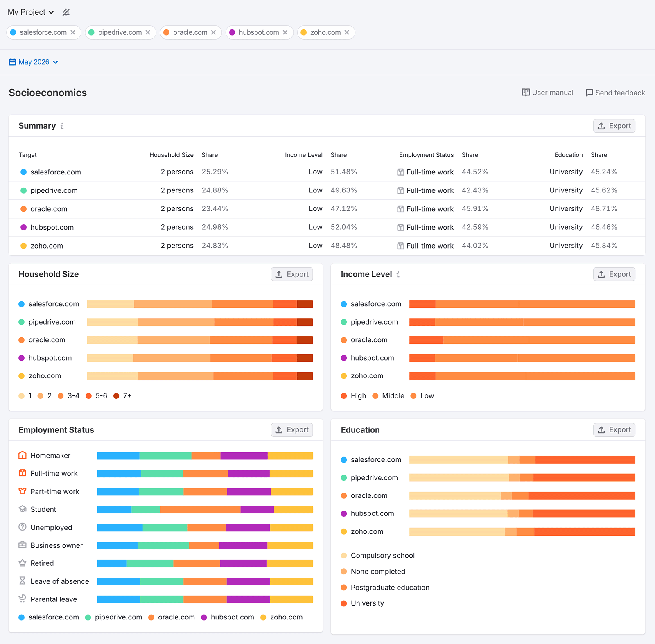Image resolution: width=655 pixels, height=644 pixels.
Task: Toggle oracle.com in Employment Status legend
Action: pos(172,617)
